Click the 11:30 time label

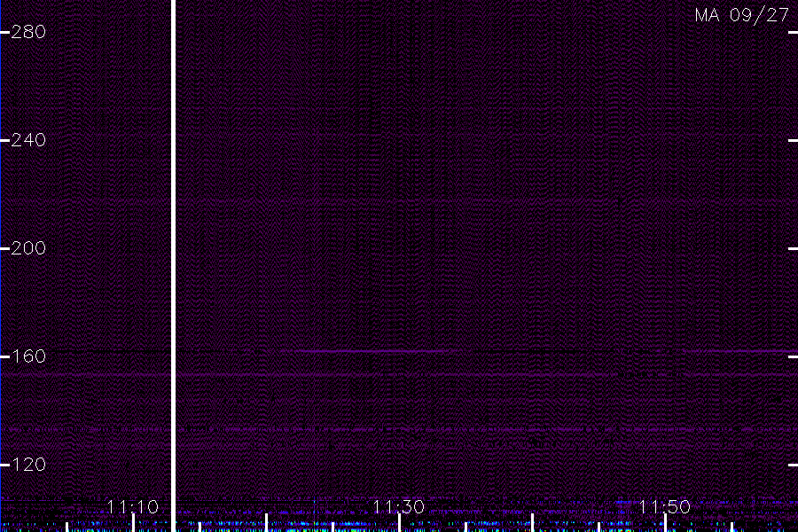(x=398, y=507)
